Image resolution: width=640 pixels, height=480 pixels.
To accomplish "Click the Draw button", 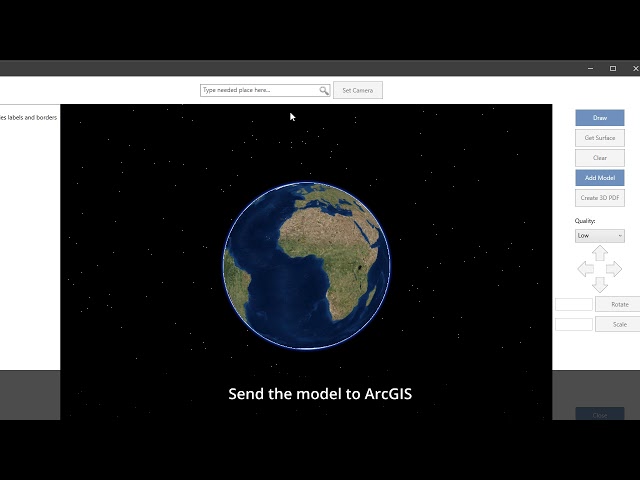I will point(600,118).
